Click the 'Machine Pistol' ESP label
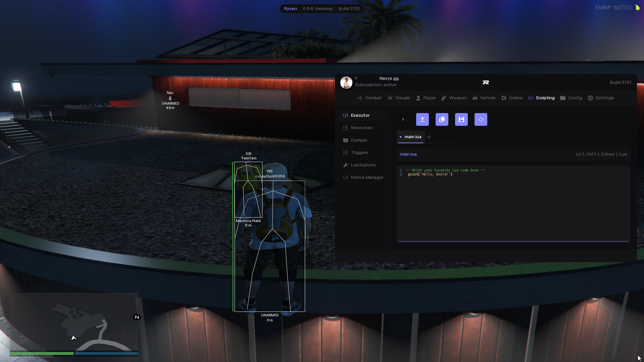This screenshot has height=362, width=644. [x=248, y=221]
